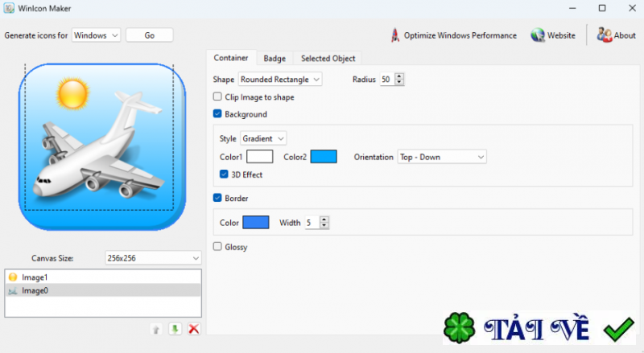Click the Image1 sun layer icon

tap(13, 277)
